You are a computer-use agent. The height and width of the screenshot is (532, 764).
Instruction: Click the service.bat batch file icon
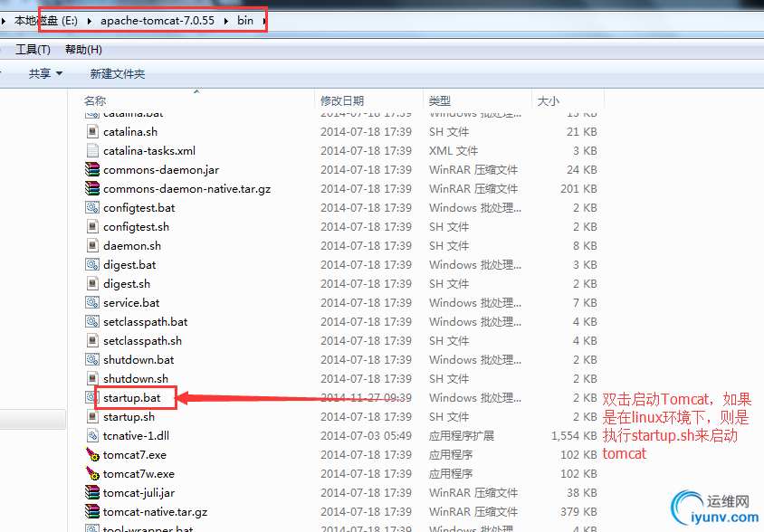92,302
